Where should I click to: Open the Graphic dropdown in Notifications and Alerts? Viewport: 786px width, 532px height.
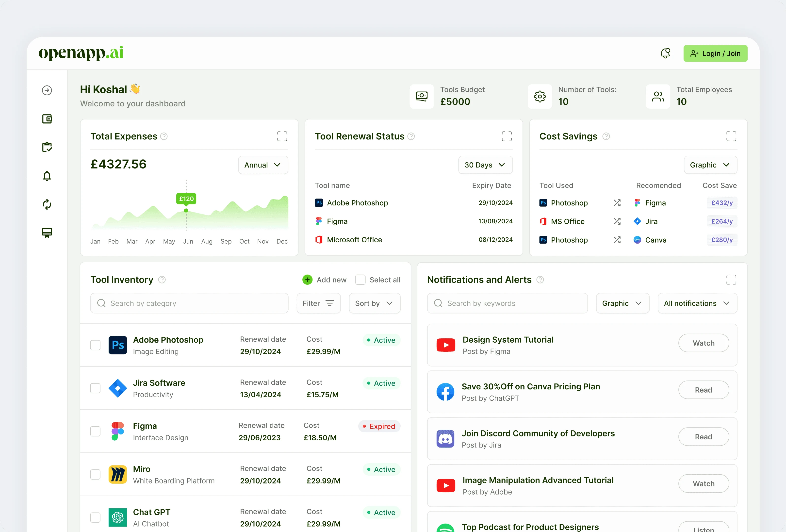623,303
